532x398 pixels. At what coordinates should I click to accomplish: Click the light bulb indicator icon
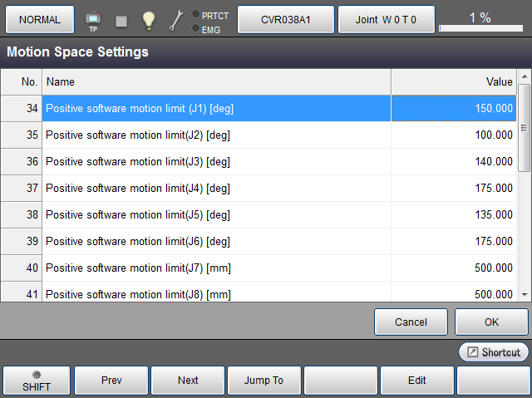coord(148,20)
